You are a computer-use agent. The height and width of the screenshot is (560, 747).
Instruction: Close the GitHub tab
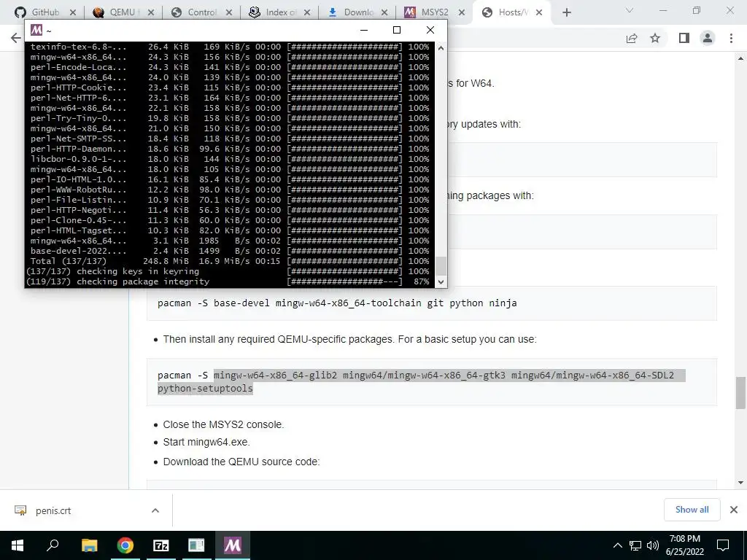[73, 13]
